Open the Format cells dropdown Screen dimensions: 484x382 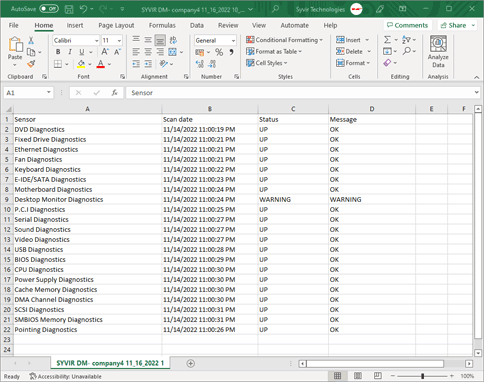point(368,63)
